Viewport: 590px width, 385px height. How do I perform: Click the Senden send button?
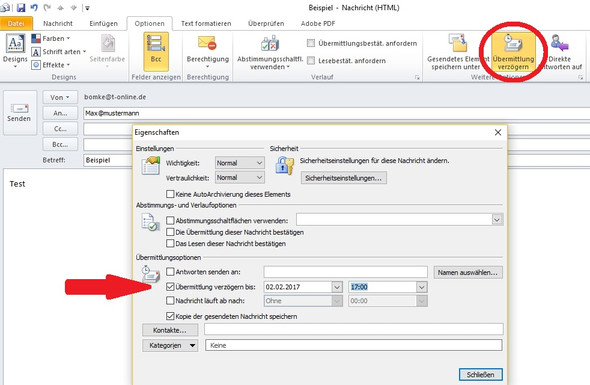[x=19, y=113]
